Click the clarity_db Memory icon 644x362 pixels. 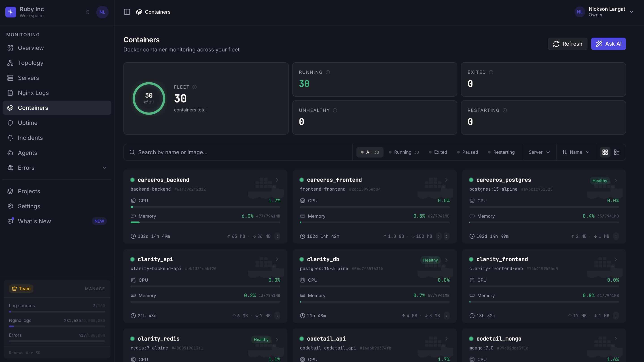tap(303, 296)
